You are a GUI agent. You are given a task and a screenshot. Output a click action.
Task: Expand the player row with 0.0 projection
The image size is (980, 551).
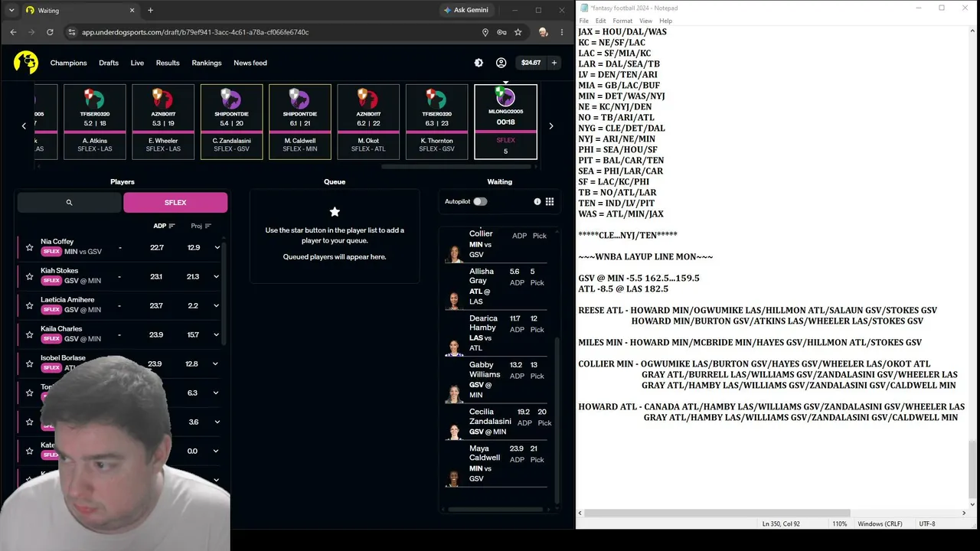(216, 451)
